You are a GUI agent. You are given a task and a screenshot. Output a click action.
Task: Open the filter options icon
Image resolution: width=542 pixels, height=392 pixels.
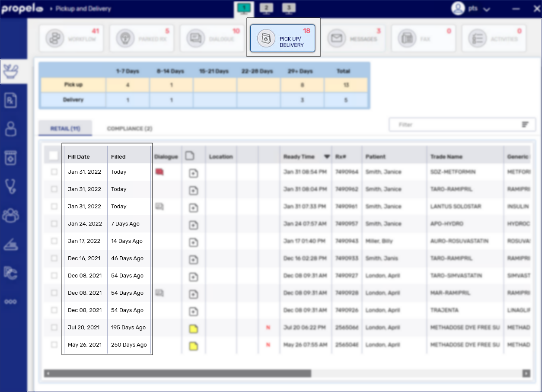click(525, 124)
